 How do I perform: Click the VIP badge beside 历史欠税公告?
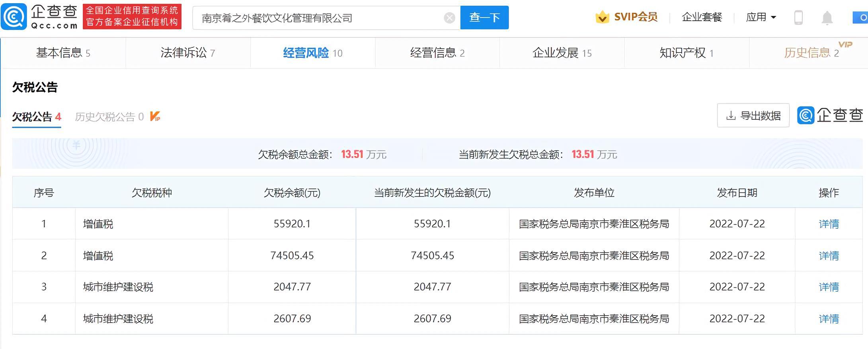tap(155, 116)
